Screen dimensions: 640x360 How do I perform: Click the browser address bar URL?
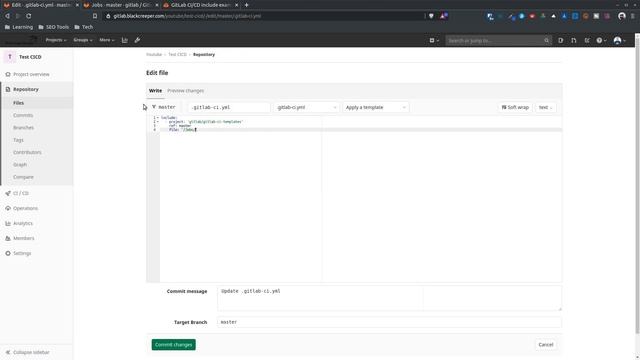(x=187, y=16)
